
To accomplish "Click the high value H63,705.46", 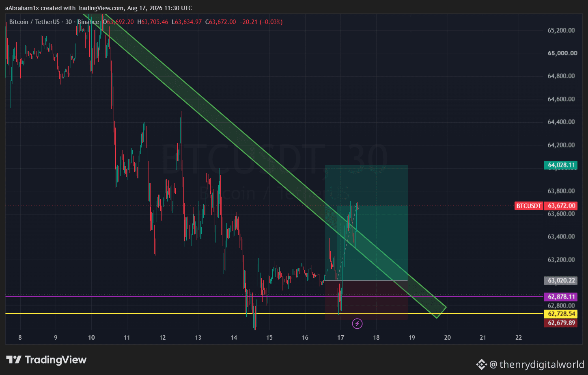I will tap(153, 22).
